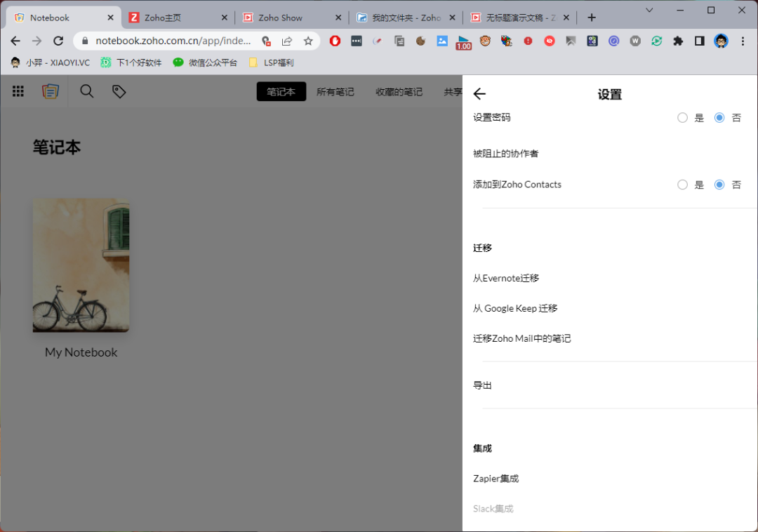Bookmark this page with the star icon
This screenshot has height=532, width=758.
[x=308, y=41]
